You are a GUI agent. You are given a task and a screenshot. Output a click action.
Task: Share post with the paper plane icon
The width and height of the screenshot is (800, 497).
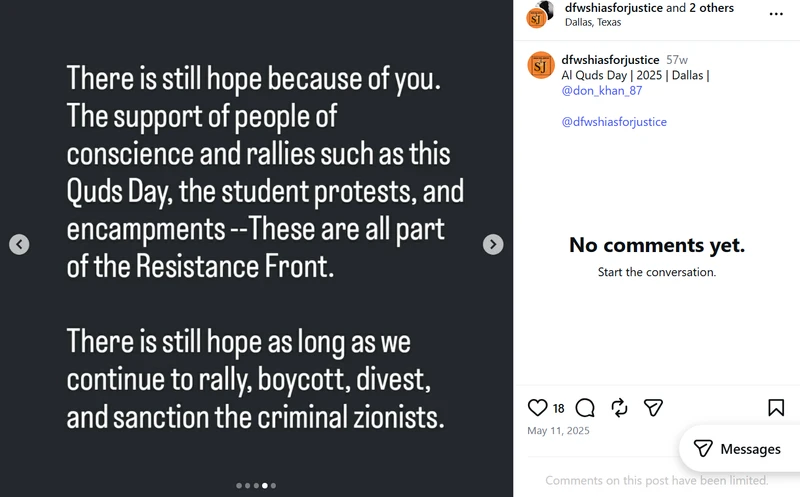point(653,408)
